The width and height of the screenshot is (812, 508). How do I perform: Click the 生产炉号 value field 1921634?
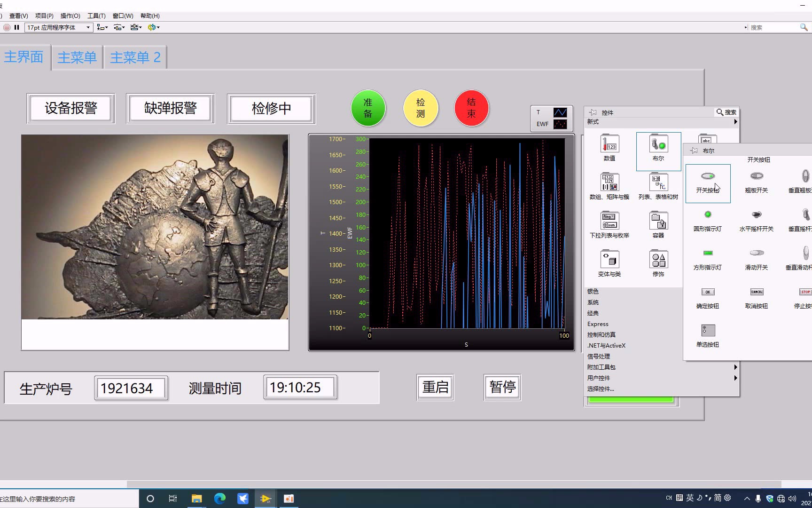pyautogui.click(x=131, y=388)
